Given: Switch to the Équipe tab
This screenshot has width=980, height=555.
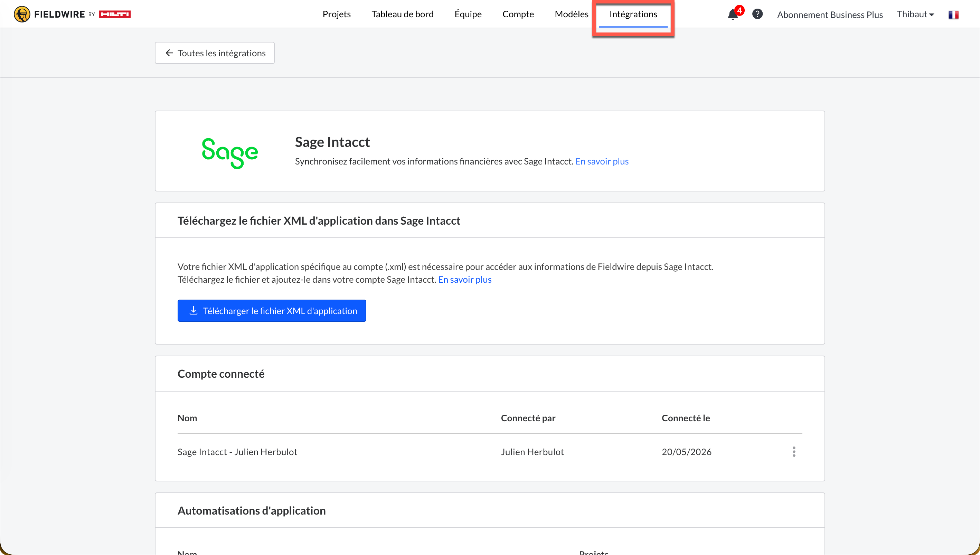Looking at the screenshot, I should [x=468, y=14].
